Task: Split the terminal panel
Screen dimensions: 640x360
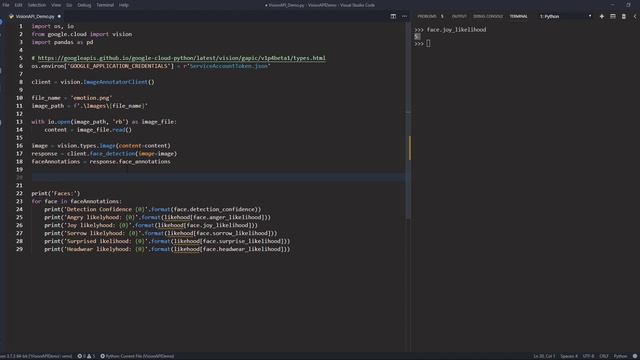Action: 613,16
